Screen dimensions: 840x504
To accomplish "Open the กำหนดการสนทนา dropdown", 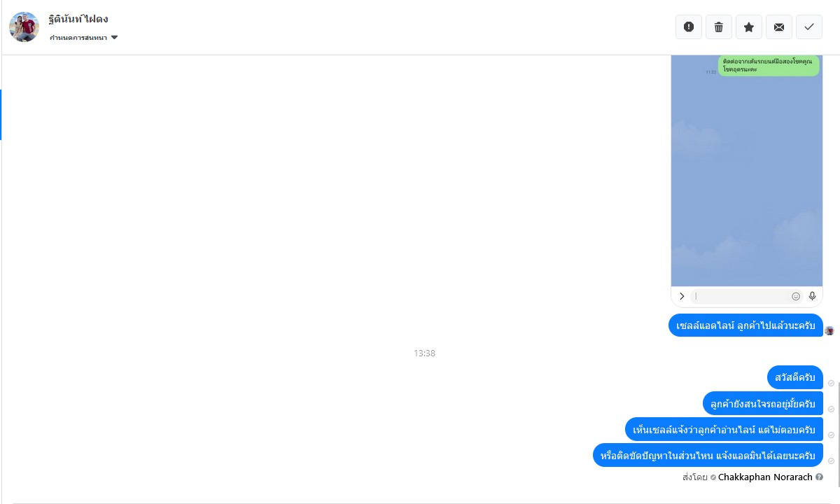I will (83, 38).
